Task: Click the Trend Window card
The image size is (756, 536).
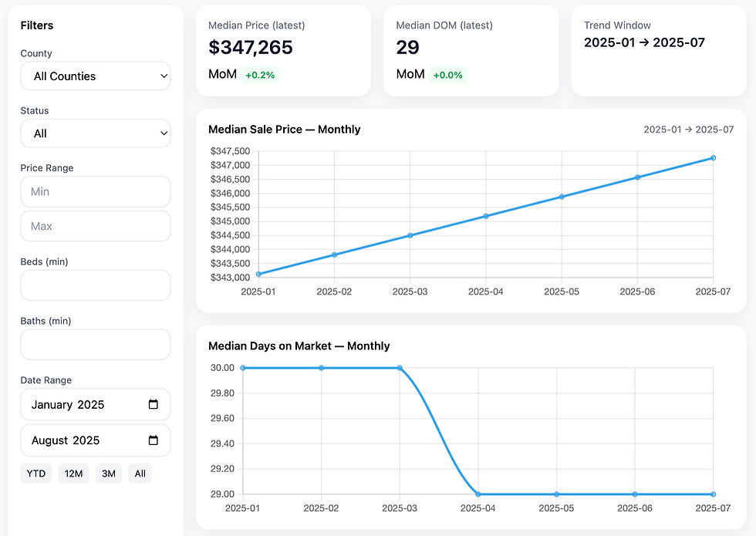Action: [659, 50]
